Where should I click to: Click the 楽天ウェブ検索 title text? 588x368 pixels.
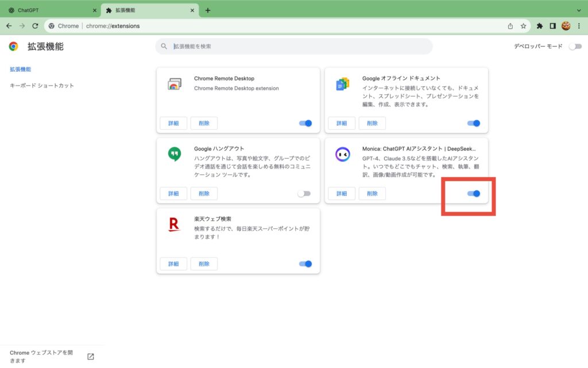click(x=212, y=219)
